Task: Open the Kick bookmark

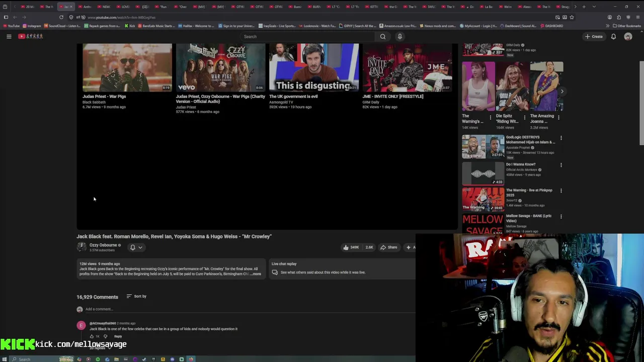Action: [130, 26]
